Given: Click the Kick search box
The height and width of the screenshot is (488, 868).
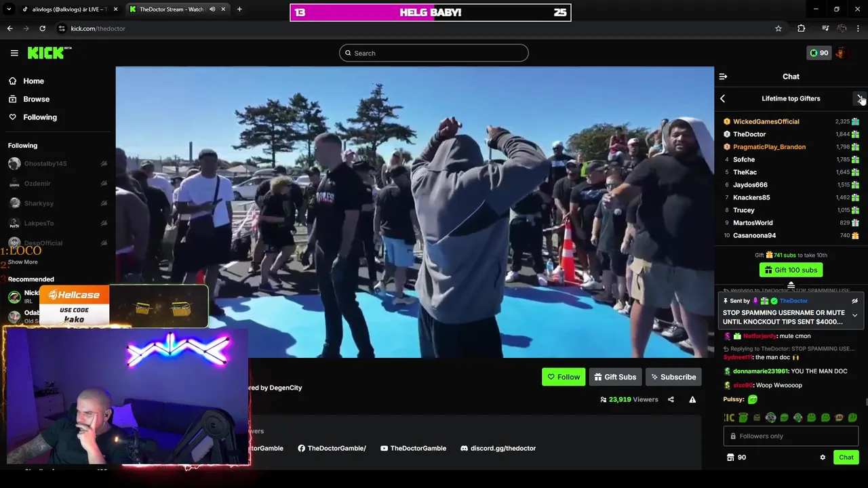Looking at the screenshot, I should [x=434, y=53].
